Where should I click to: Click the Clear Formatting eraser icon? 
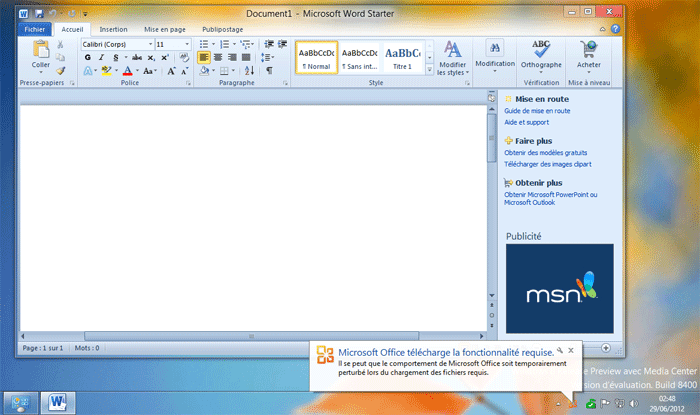point(184,58)
